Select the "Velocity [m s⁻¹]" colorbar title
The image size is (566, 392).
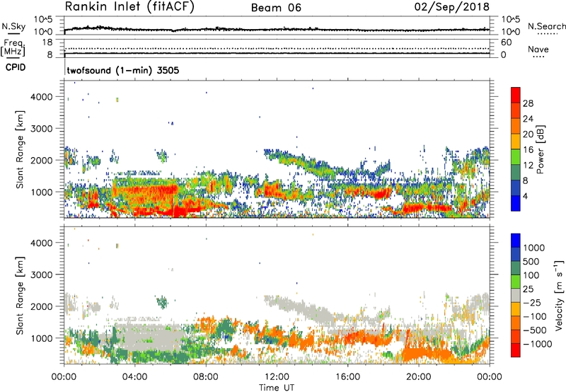pyautogui.click(x=559, y=295)
